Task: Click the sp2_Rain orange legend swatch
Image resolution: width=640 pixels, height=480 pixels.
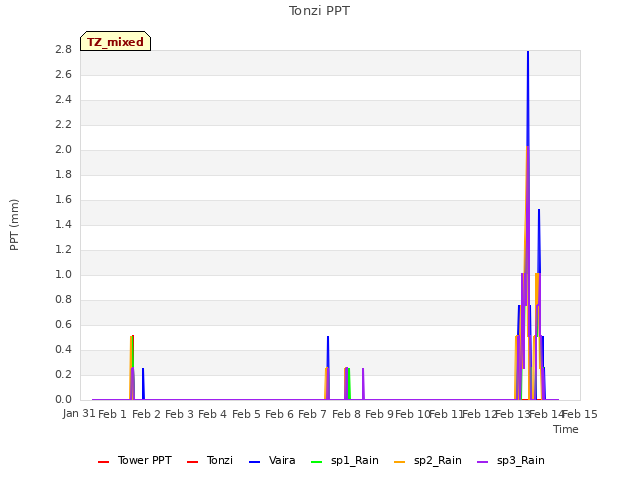Action: click(400, 462)
